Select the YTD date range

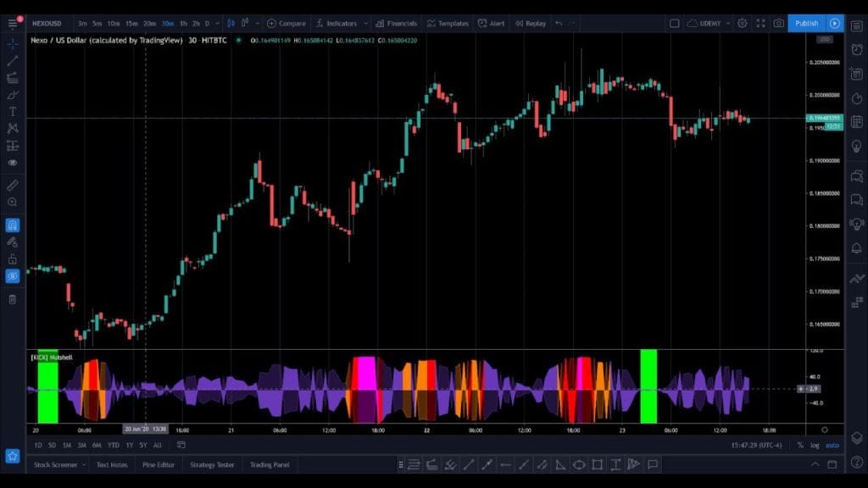113,445
